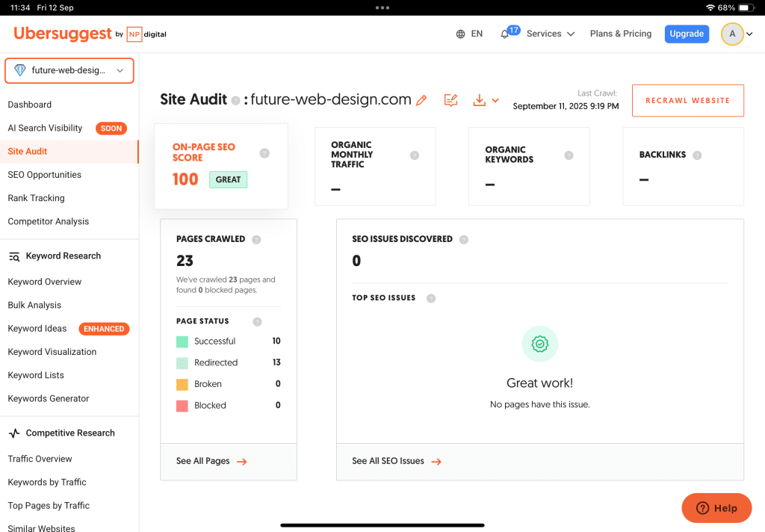Open the notes/report icon next to the pencil
765x532 pixels.
(x=450, y=100)
